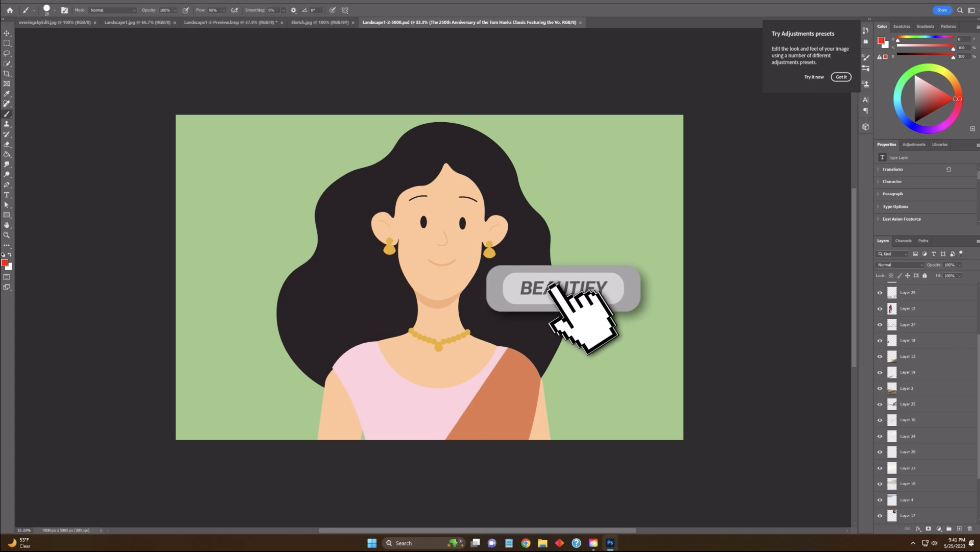Select the Lasso tool

tap(6, 54)
